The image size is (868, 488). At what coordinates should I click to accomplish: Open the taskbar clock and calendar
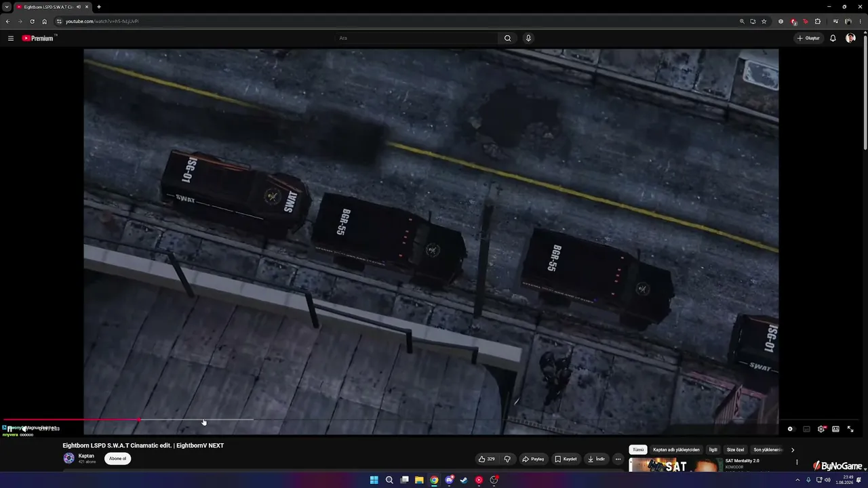(x=845, y=480)
